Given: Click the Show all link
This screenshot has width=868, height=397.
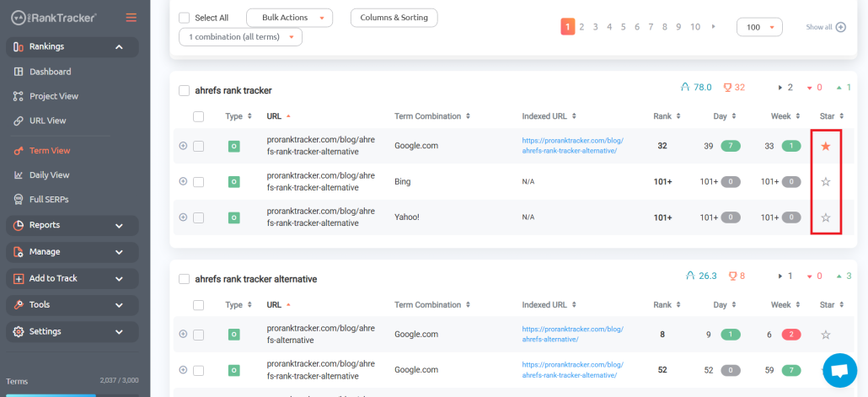Looking at the screenshot, I should [x=819, y=27].
